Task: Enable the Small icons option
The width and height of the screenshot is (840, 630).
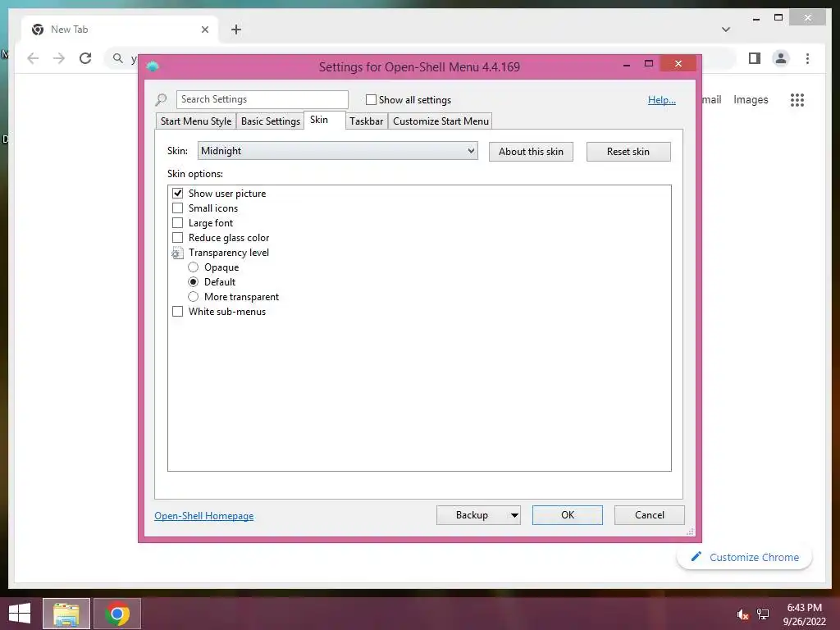Action: point(177,208)
